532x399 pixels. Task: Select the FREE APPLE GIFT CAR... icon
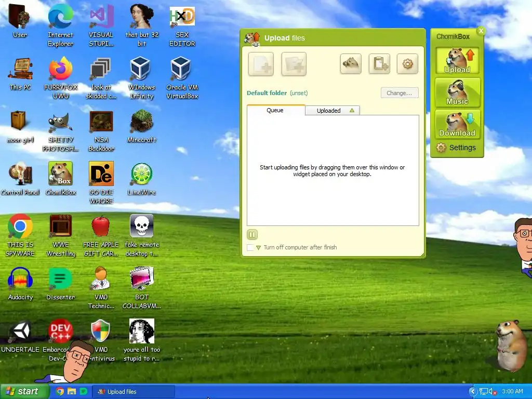[101, 235]
